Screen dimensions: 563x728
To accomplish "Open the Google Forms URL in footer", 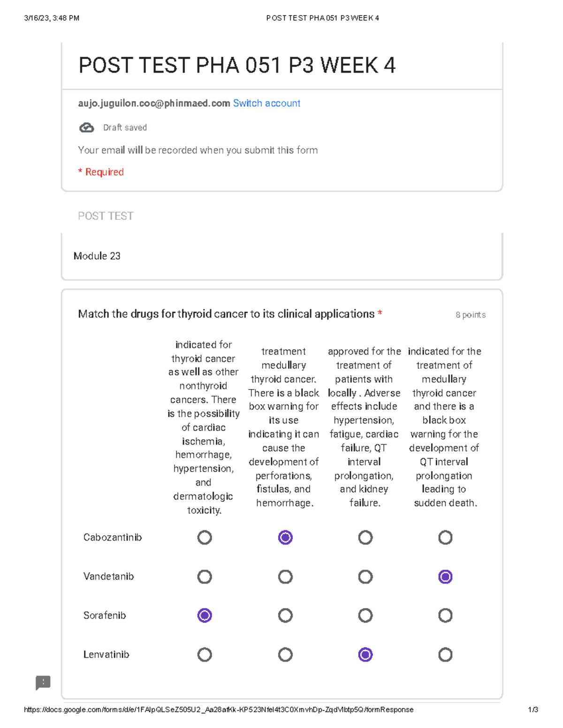I will [x=219, y=710].
